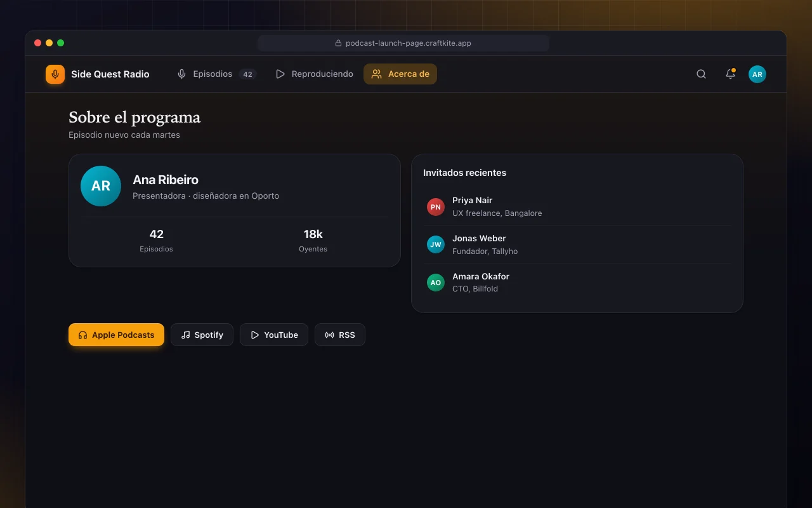812x508 pixels.
Task: Click the address bar URL field
Action: pyautogui.click(x=403, y=43)
